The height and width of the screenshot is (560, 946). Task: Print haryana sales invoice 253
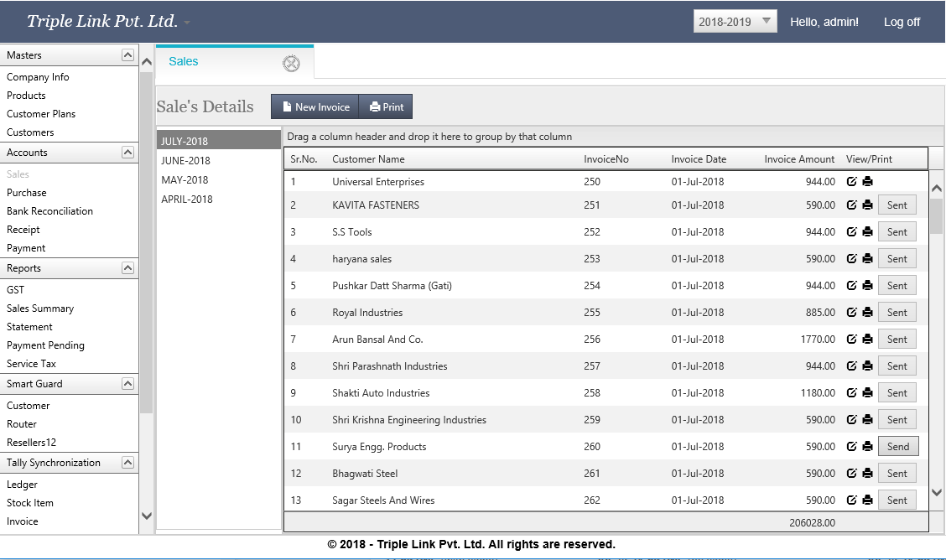(867, 258)
